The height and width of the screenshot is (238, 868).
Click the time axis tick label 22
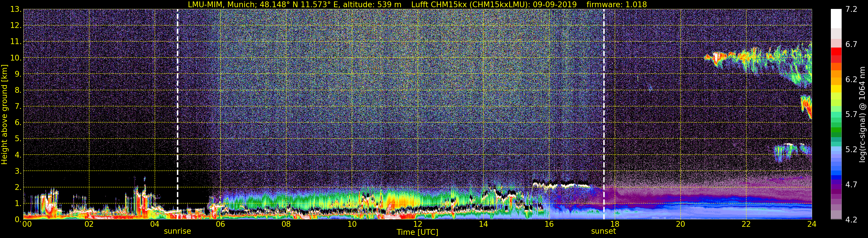[746, 224]
